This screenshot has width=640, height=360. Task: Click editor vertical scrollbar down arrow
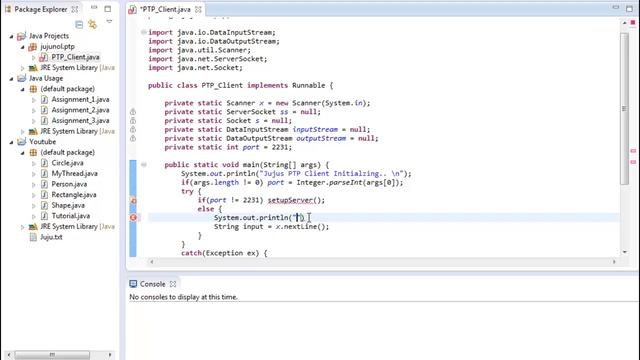tap(624, 252)
